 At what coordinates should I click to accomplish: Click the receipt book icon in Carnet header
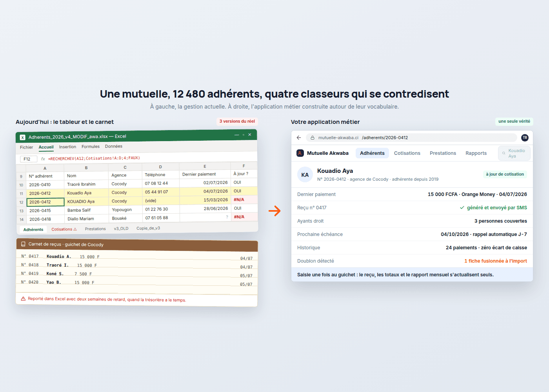point(23,244)
